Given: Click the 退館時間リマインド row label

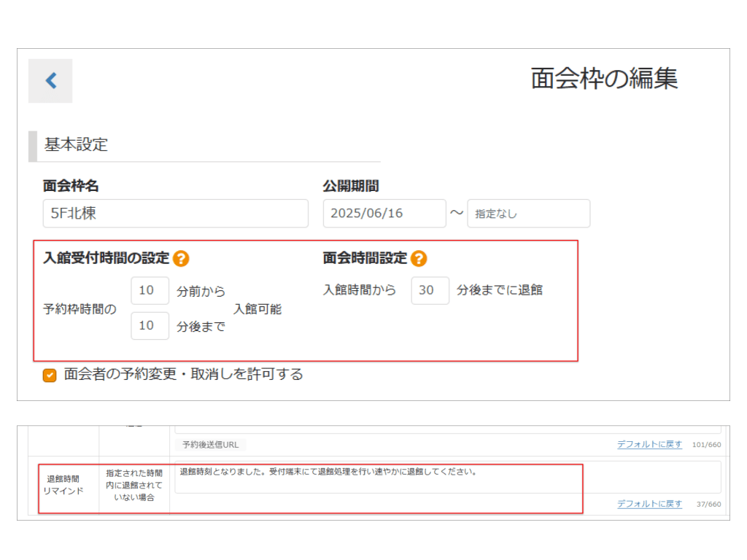Looking at the screenshot, I should 63,485.
